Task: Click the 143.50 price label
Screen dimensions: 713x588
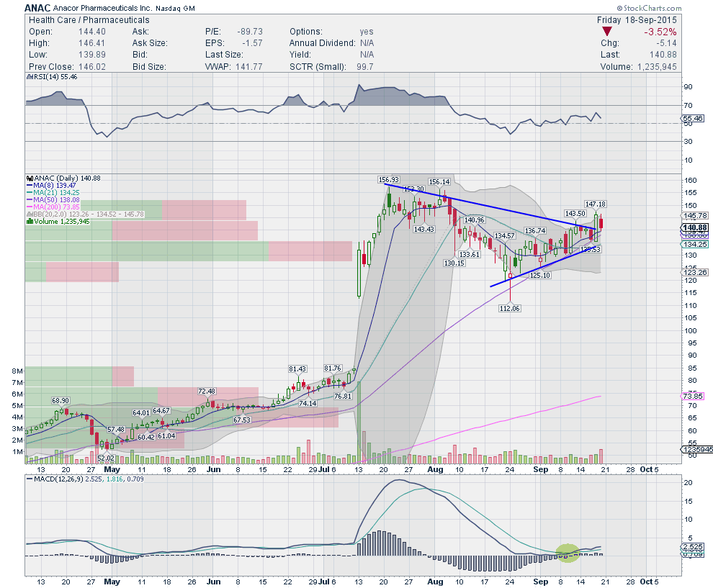Action: tap(575, 213)
